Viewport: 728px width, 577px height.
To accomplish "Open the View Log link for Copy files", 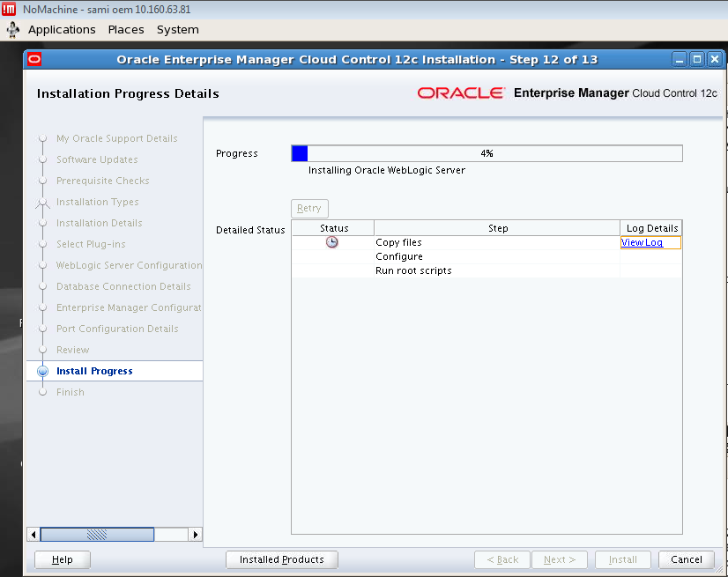I will (643, 242).
